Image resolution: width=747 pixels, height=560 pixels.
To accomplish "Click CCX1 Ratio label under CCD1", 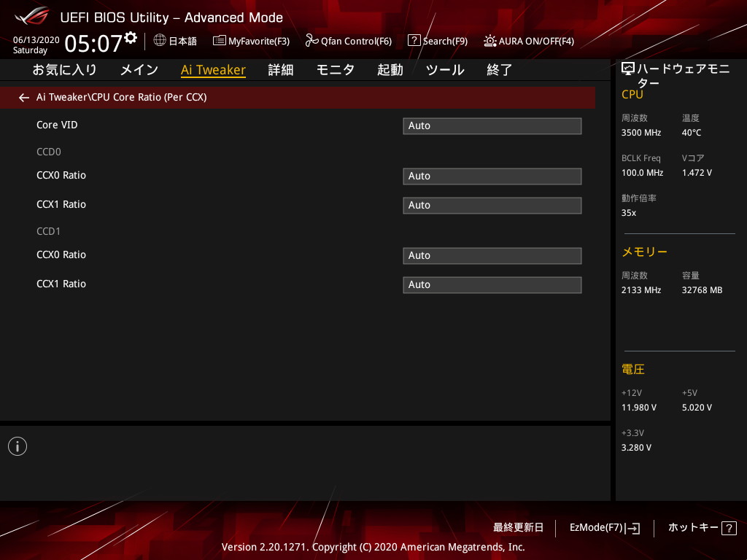I will click(x=61, y=284).
